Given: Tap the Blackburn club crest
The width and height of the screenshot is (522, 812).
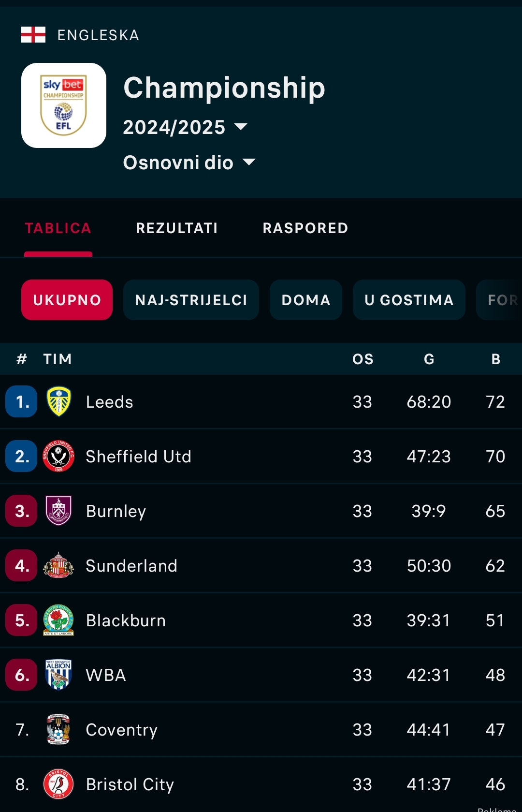Looking at the screenshot, I should pos(58,620).
